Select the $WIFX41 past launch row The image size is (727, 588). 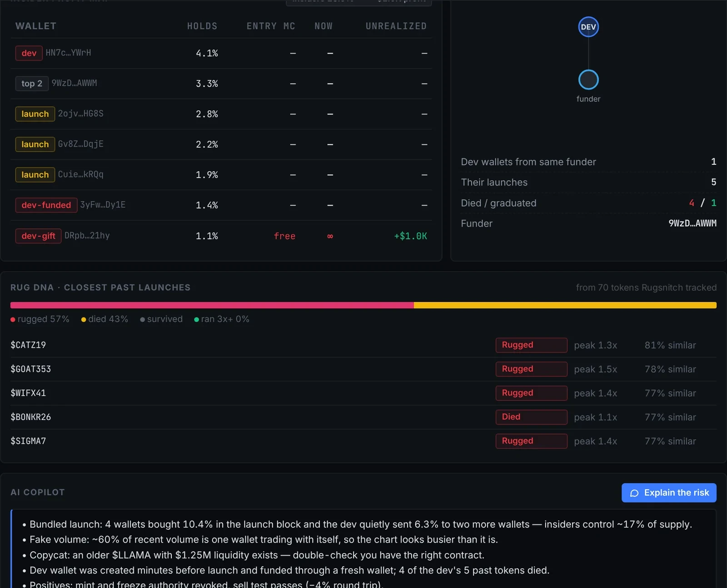[x=363, y=393]
